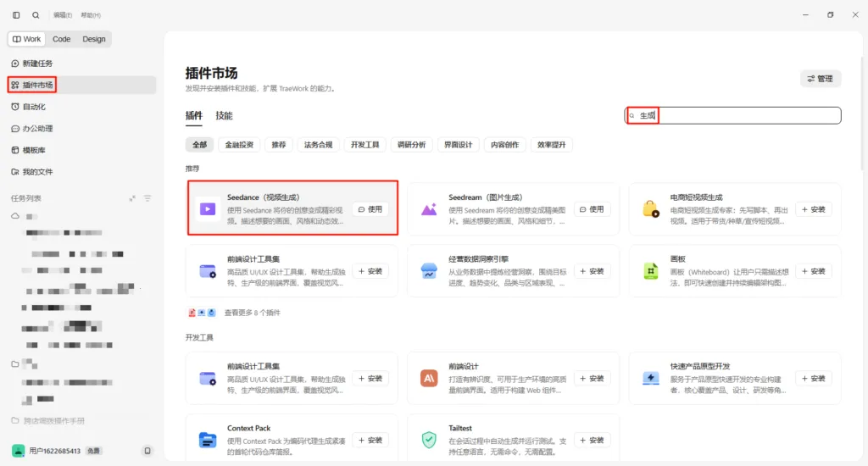868x466 pixels.
Task: Click the Seedance video plugin icon
Action: tap(208, 209)
